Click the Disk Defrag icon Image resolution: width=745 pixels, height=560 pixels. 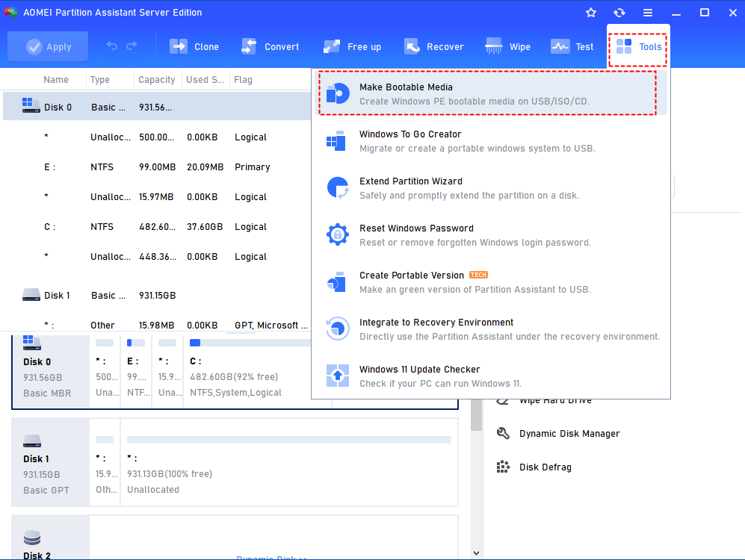pyautogui.click(x=503, y=467)
